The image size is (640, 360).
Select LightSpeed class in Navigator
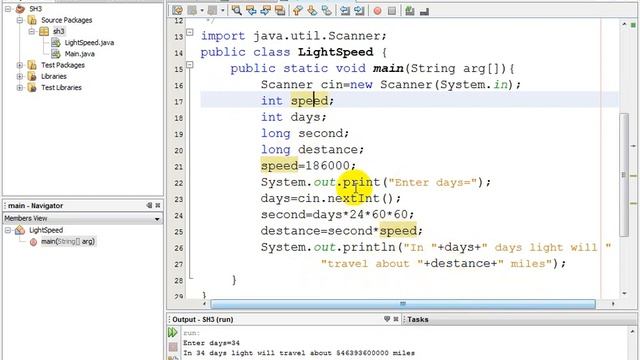[x=46, y=230]
